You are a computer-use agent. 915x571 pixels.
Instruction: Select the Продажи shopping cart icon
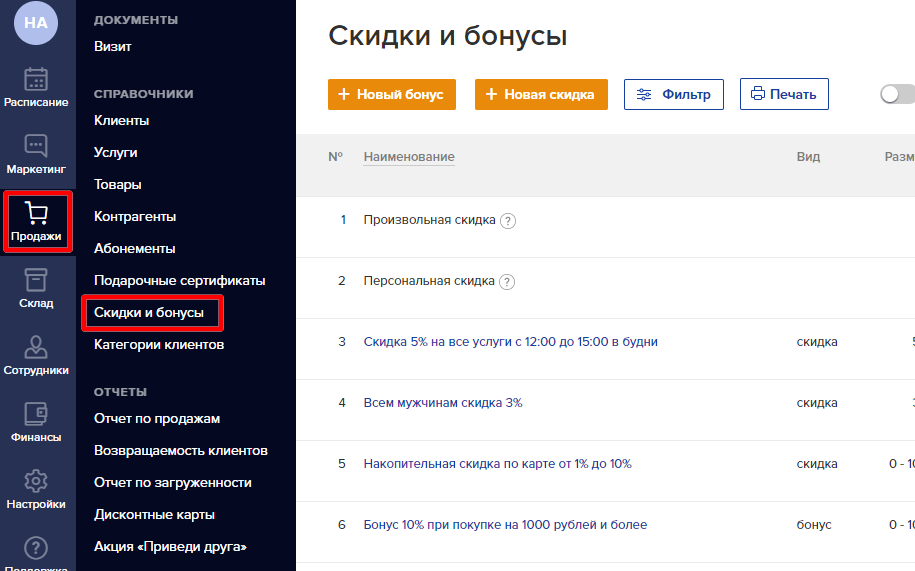pyautogui.click(x=36, y=213)
